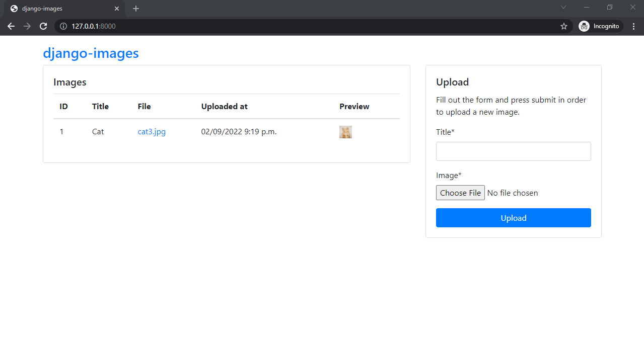The height and width of the screenshot is (344, 644).
Task: Click the Choose File button
Action: tap(460, 193)
